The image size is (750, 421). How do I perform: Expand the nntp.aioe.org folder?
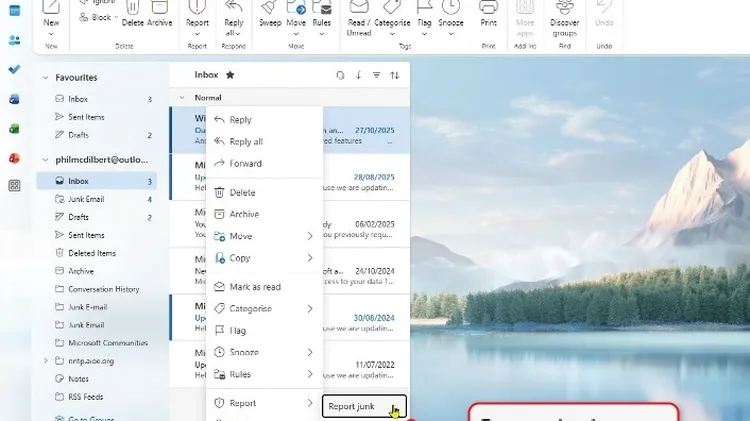pyautogui.click(x=45, y=361)
